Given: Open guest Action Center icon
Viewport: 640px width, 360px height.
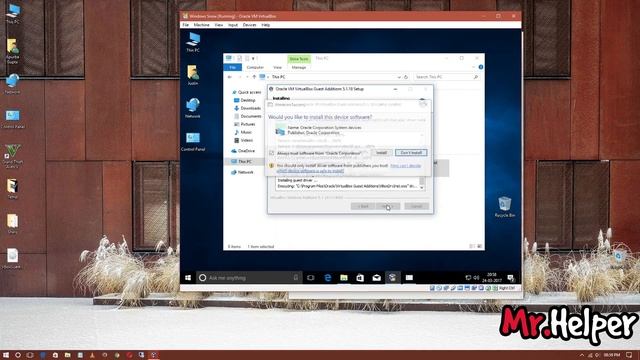Looking at the screenshot, I should click(511, 278).
